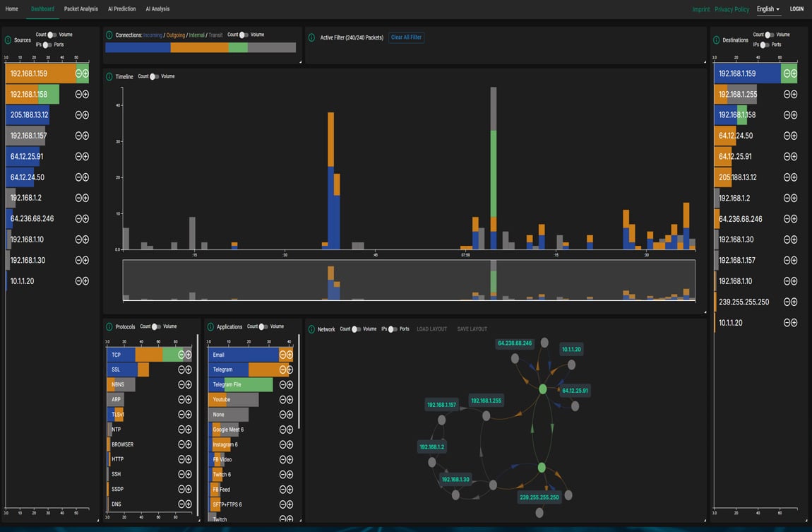Click the LOGIN button
This screenshot has height=532, width=812.
tap(796, 9)
